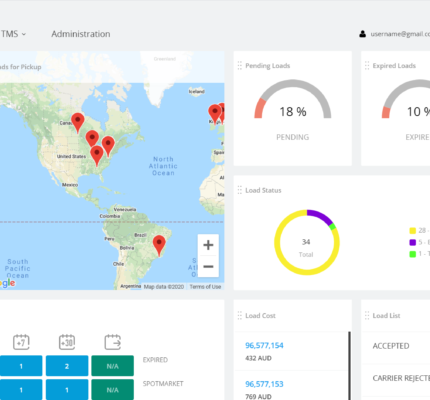
Task: Select the map pin in Brazil
Action: point(159,245)
